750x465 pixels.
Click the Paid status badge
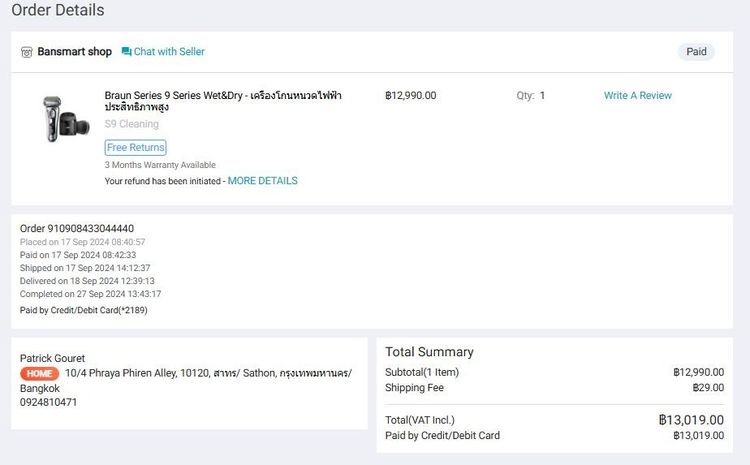696,52
